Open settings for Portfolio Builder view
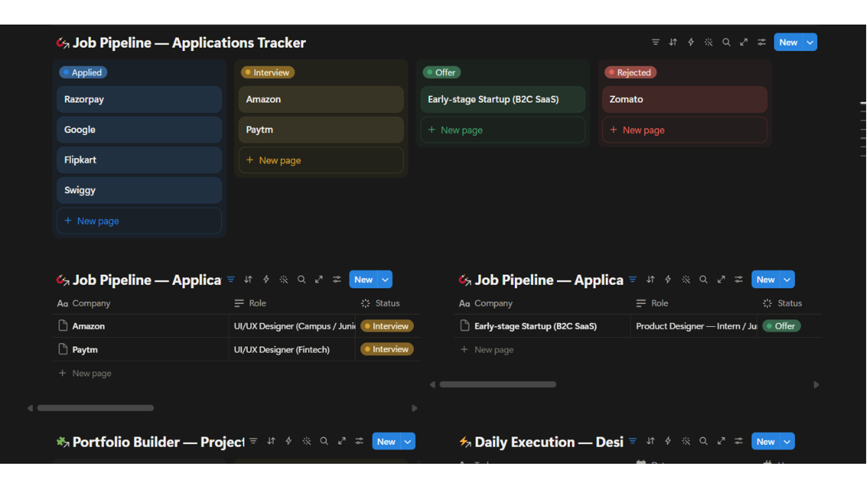 [x=359, y=441]
